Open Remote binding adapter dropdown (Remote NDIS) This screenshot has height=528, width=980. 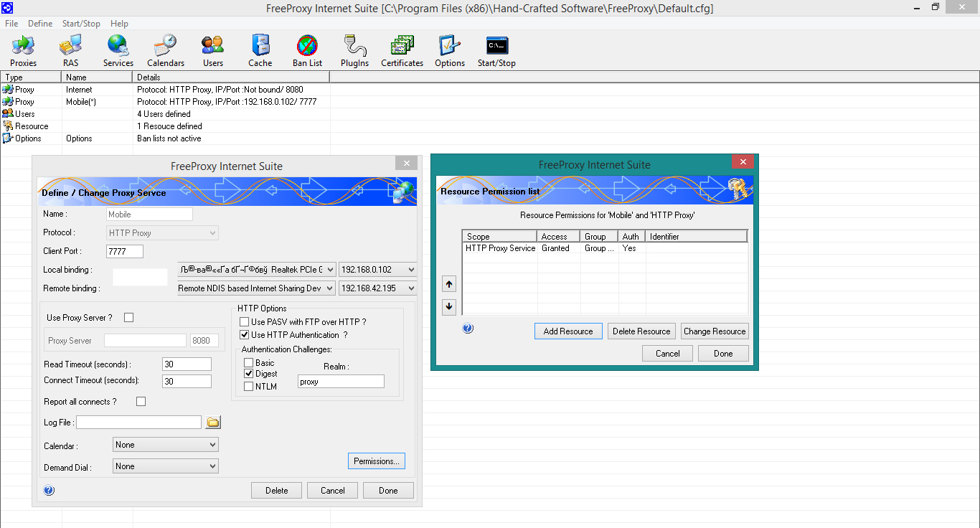point(257,288)
